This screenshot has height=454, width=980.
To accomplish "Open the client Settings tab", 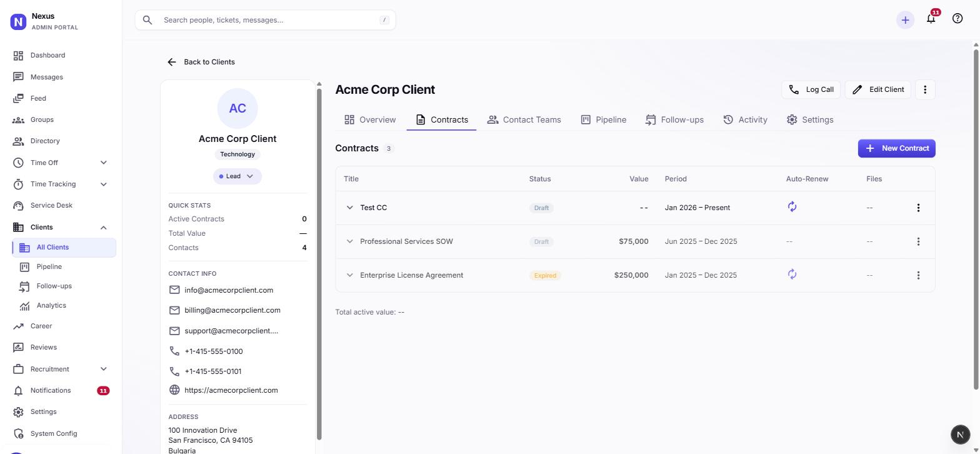I will click(x=810, y=119).
